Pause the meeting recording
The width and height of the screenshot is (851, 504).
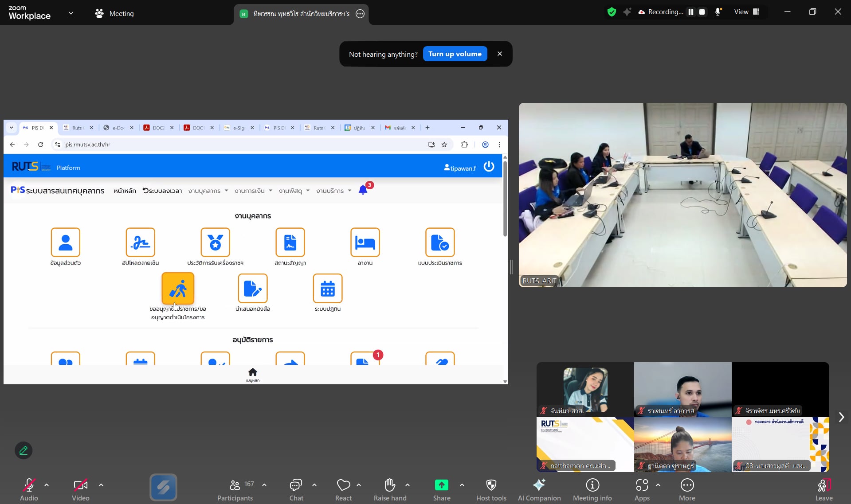tap(690, 12)
